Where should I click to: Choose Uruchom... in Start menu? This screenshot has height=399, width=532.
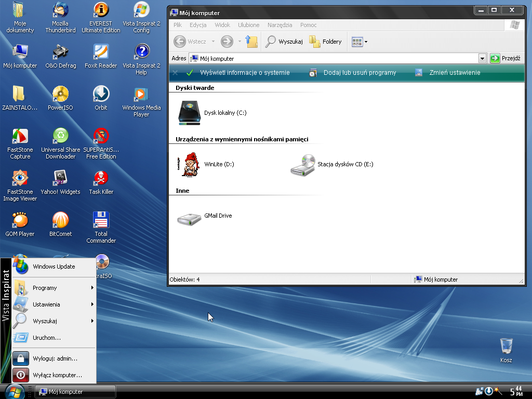(54, 338)
